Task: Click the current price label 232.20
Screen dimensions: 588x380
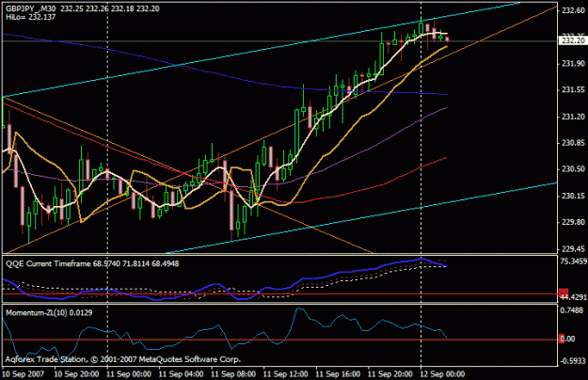Action: pos(573,40)
